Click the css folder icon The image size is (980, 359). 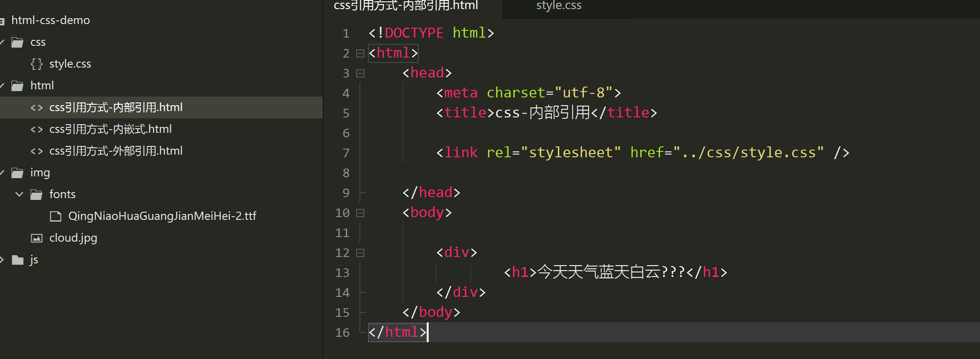click(x=17, y=43)
